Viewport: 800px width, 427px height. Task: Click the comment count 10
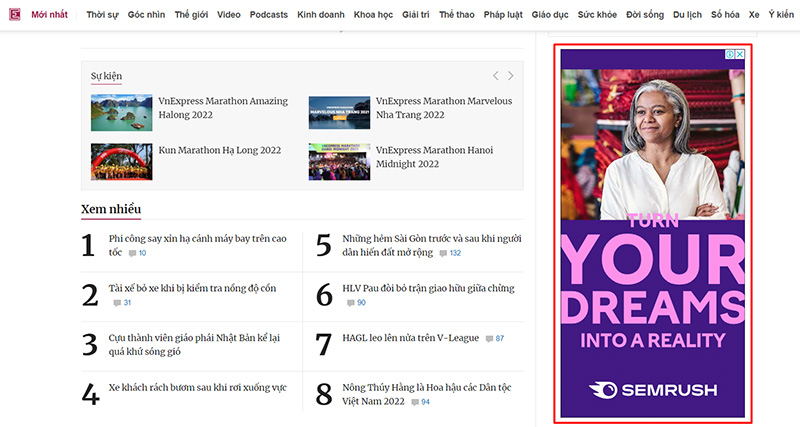[142, 253]
